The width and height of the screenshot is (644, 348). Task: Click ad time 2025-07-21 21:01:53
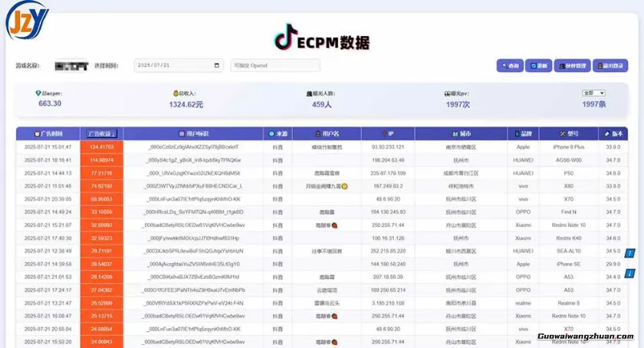(48, 277)
